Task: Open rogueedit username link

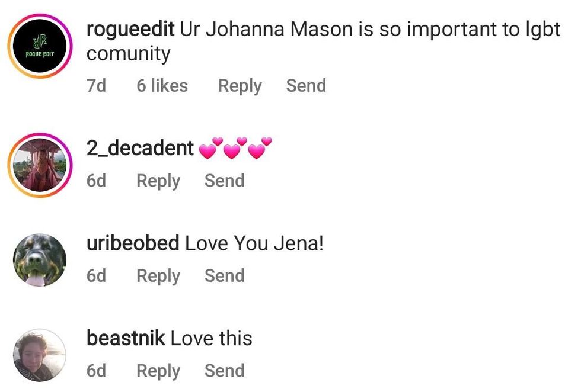Action: click(130, 29)
